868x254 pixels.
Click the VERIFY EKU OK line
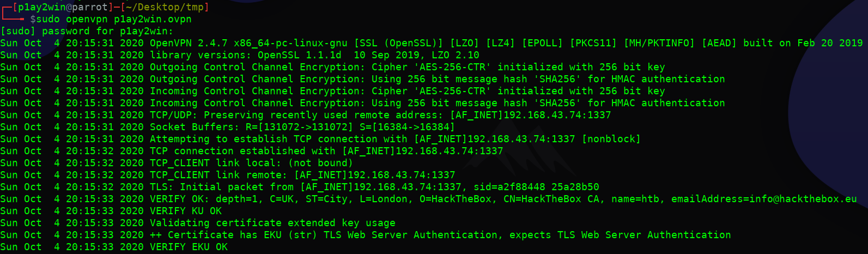coord(189,247)
